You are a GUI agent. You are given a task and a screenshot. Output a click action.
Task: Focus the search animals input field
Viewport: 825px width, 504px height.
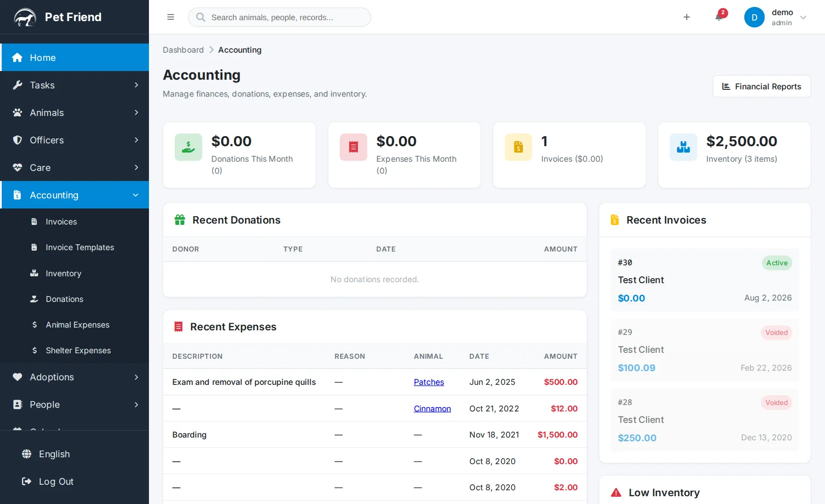coord(280,17)
